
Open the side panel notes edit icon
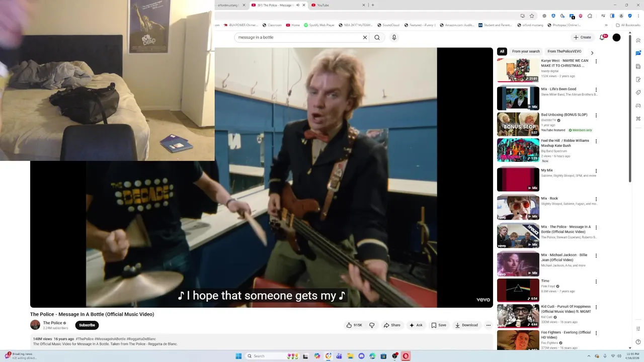pos(638,79)
